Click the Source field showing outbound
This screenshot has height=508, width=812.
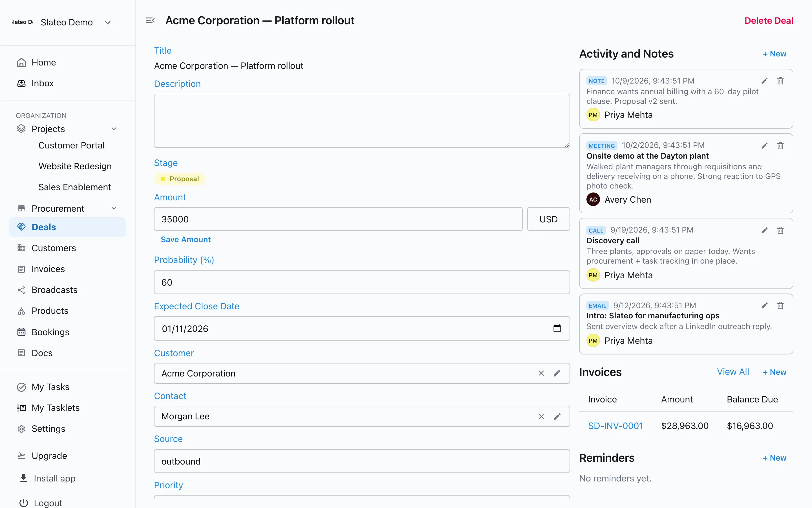point(362,461)
